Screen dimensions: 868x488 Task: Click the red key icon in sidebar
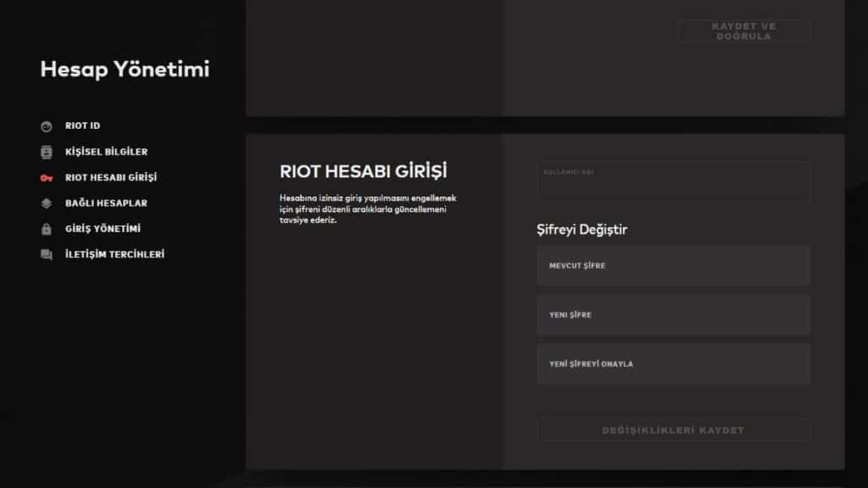point(47,178)
